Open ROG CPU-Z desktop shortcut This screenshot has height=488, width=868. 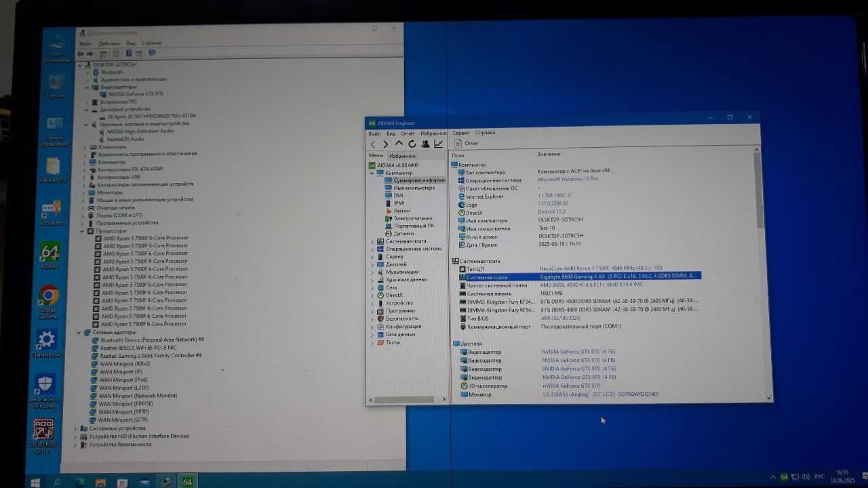(x=43, y=437)
